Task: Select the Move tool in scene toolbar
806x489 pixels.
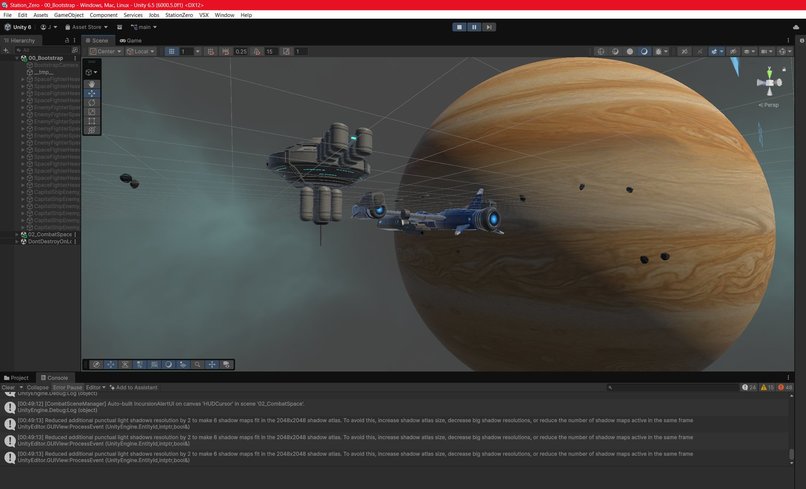Action: [91, 93]
